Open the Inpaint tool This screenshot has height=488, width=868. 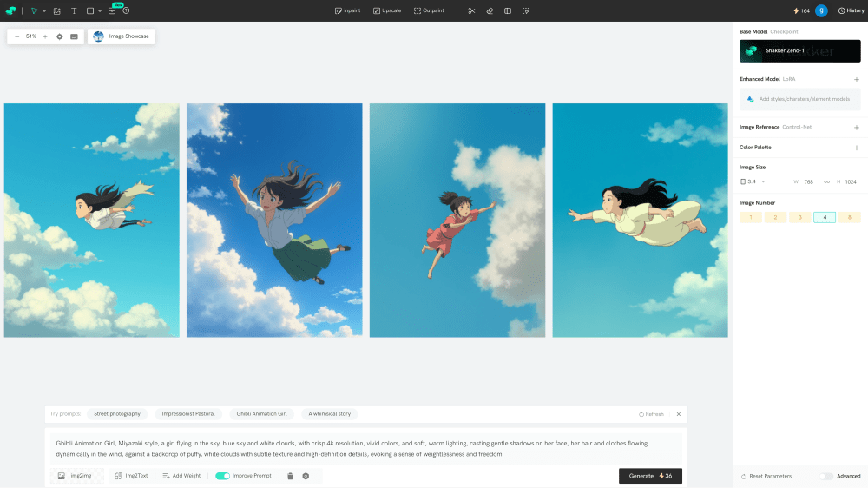coord(348,10)
